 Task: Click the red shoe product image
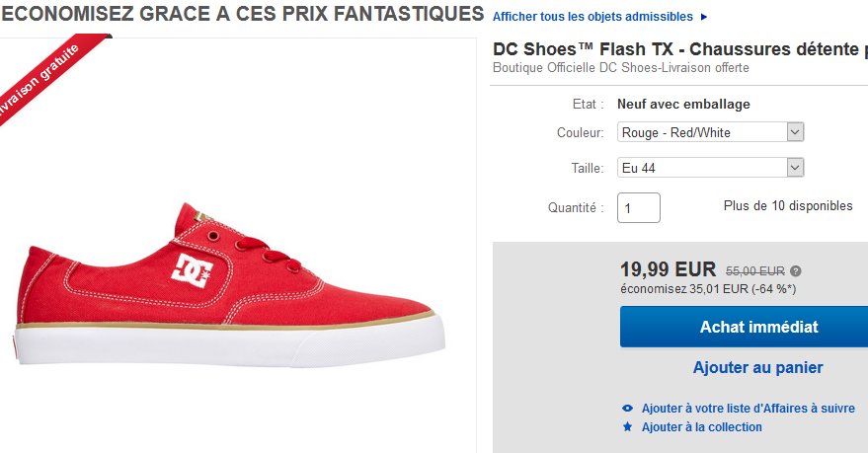click(227, 286)
